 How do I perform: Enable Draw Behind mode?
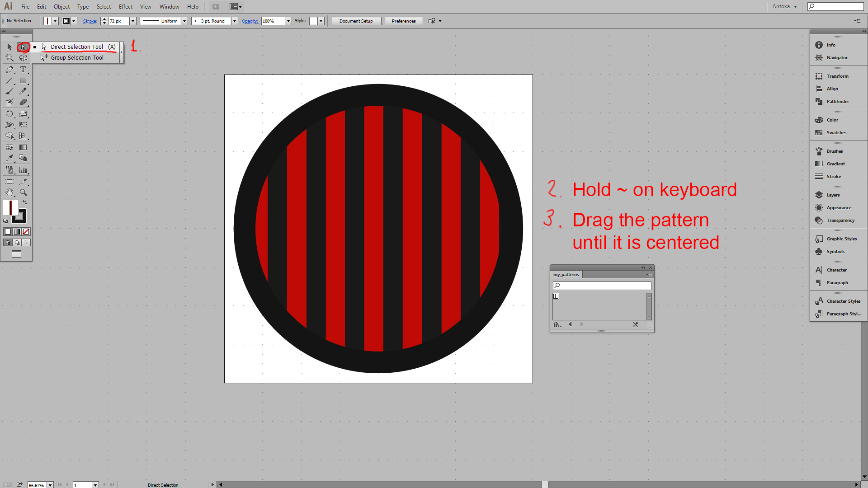coord(17,243)
